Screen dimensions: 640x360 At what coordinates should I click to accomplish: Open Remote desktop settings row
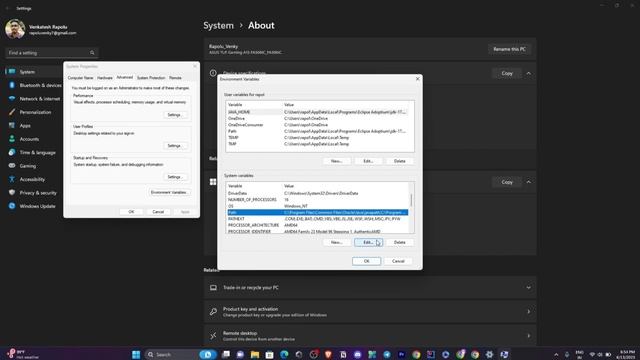(370, 336)
